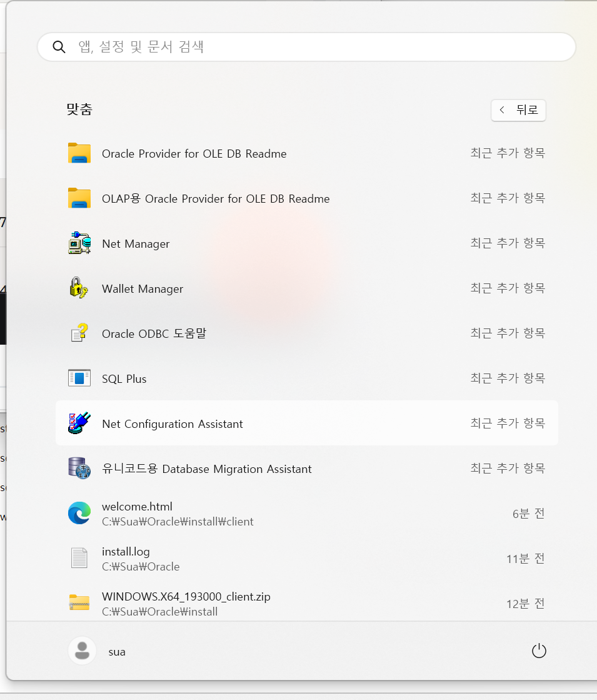Open Oracle Provider for OLE DB Readme folder icon
Viewport: 597px width, 700px height.
pyautogui.click(x=79, y=153)
